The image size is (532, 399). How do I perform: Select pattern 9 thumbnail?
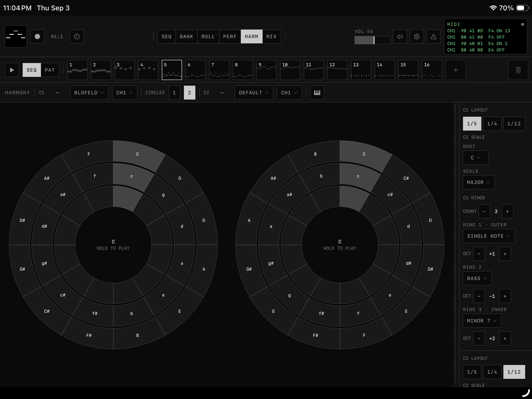(266, 70)
